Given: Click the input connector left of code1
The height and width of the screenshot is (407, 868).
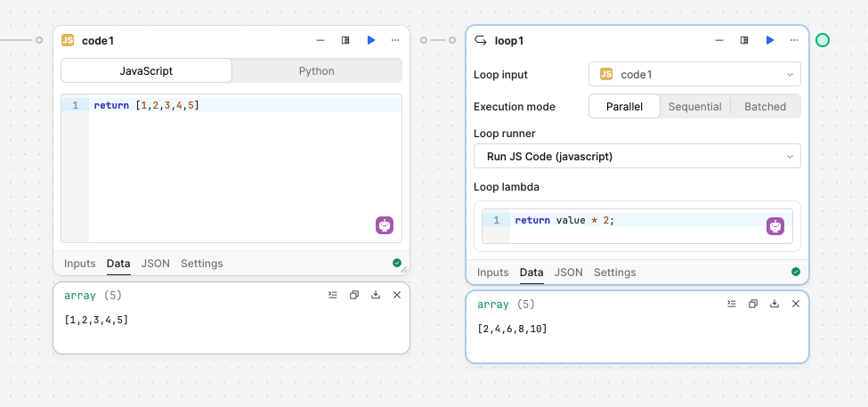Looking at the screenshot, I should click(x=39, y=40).
